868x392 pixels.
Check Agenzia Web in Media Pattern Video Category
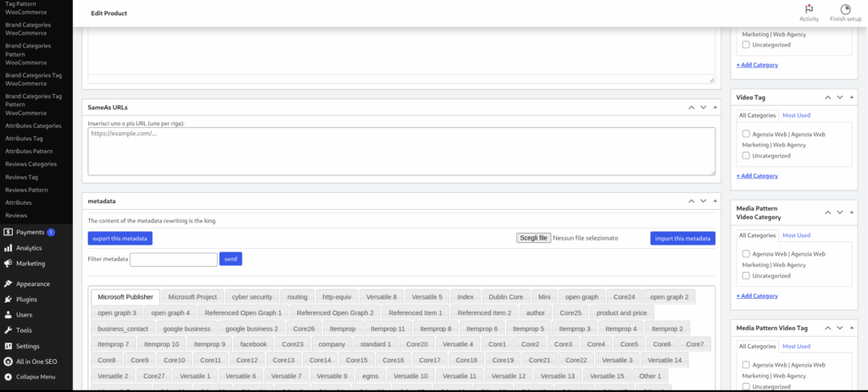pos(746,254)
